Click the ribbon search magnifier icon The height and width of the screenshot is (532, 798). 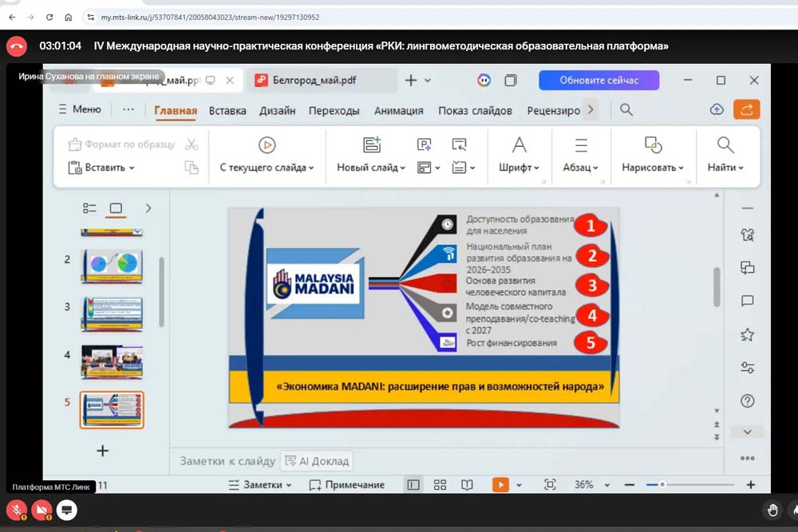626,110
